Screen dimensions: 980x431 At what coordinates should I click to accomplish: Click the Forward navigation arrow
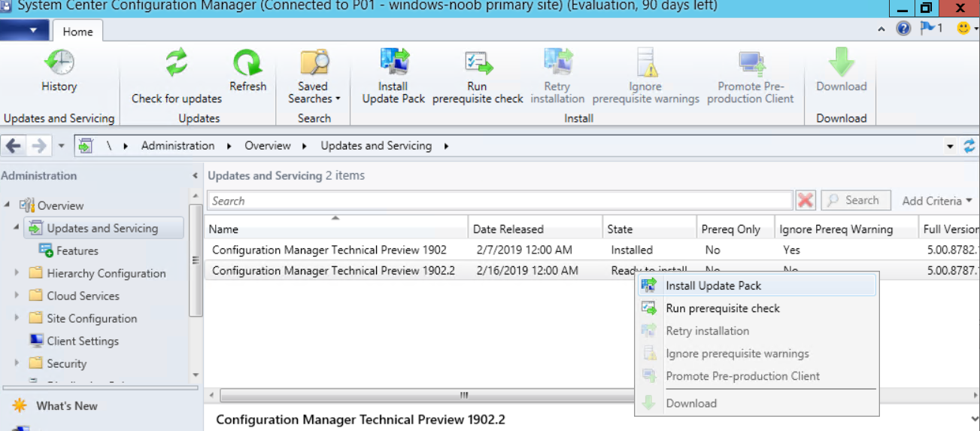[x=39, y=146]
